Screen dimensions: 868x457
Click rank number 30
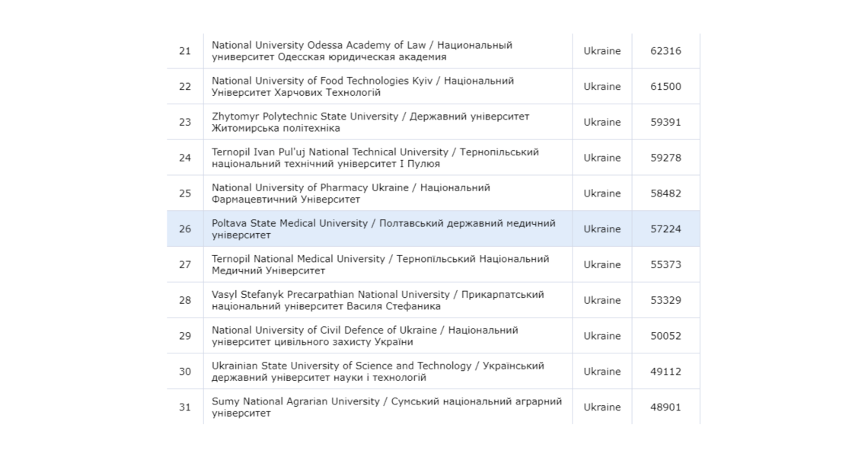[x=185, y=372]
